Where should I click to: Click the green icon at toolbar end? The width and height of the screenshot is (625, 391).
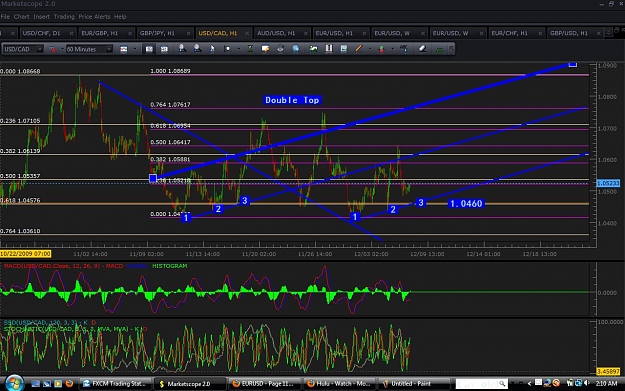(439, 49)
